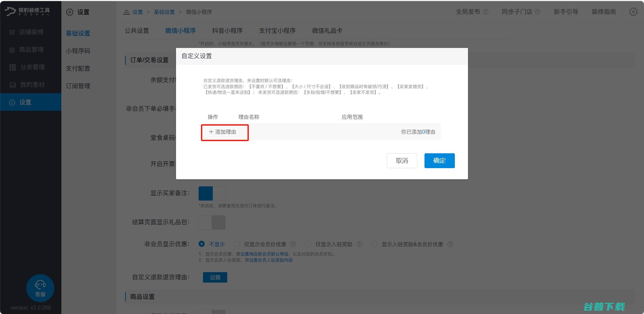
Task: Select 设置 in the left sidebar
Action: (31, 102)
